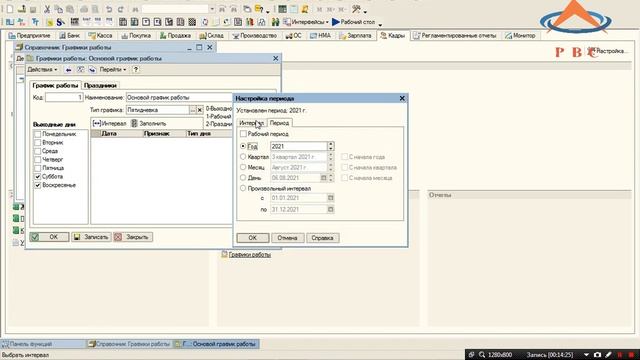
Task: Click the tools hammer-wrench icon
Action: point(356,9)
